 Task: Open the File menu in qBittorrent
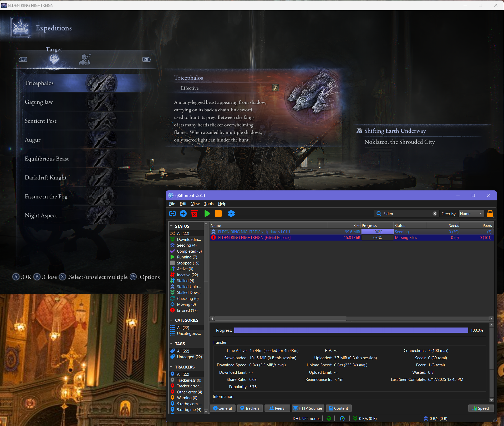point(172,204)
